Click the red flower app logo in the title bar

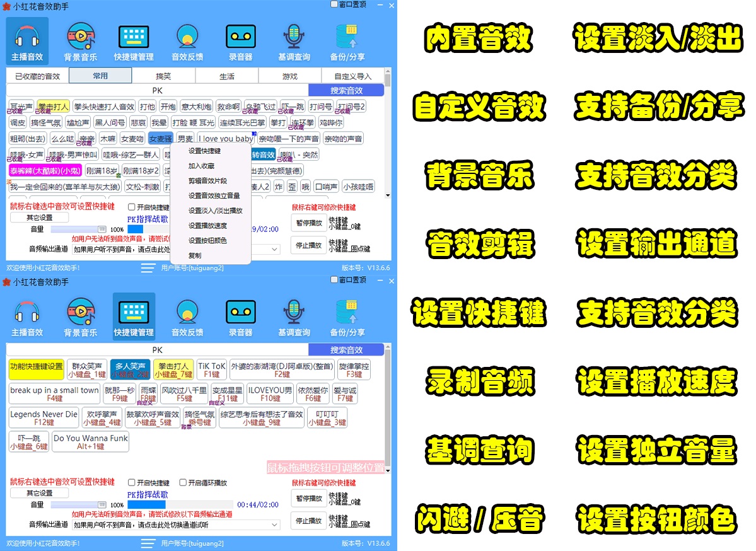[x=6, y=6]
